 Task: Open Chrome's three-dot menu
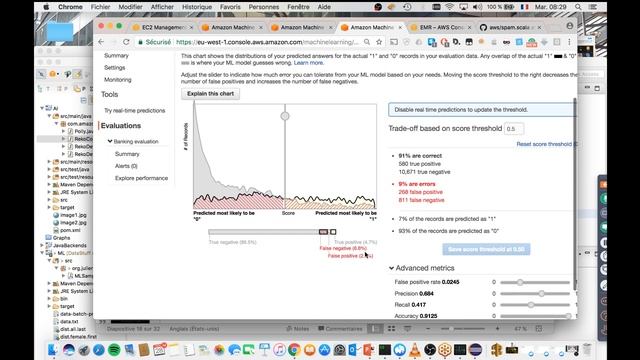pyautogui.click(x=569, y=42)
